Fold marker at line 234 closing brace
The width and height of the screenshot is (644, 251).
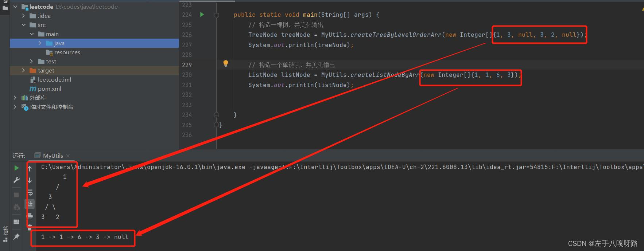tap(216, 115)
